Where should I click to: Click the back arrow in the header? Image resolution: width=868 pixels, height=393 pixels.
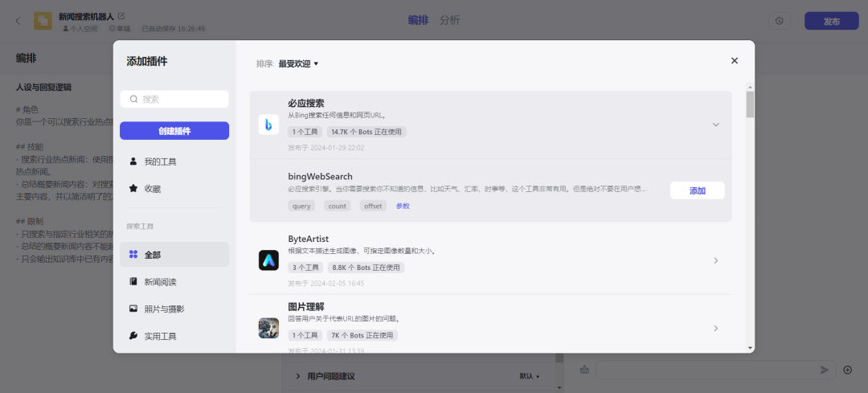click(x=18, y=21)
